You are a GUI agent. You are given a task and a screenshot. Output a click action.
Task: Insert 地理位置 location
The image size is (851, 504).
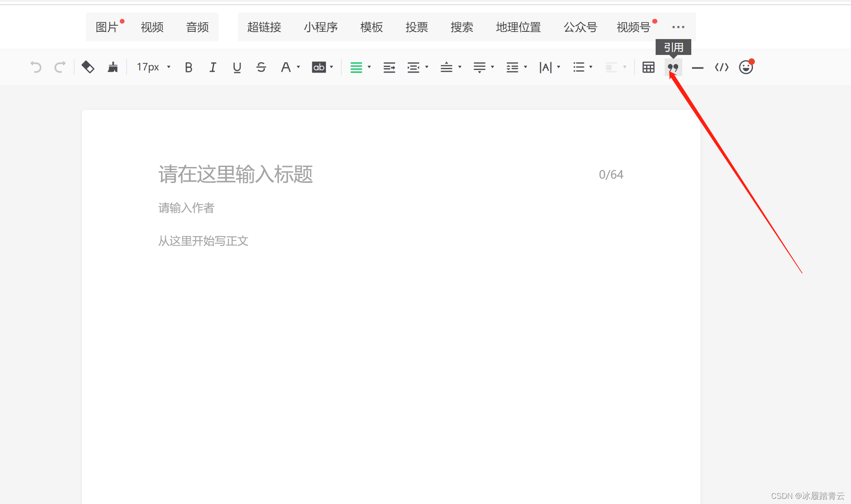coord(518,27)
